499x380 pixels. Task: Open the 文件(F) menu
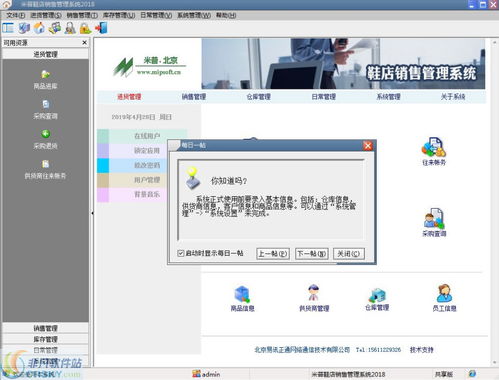pos(15,15)
